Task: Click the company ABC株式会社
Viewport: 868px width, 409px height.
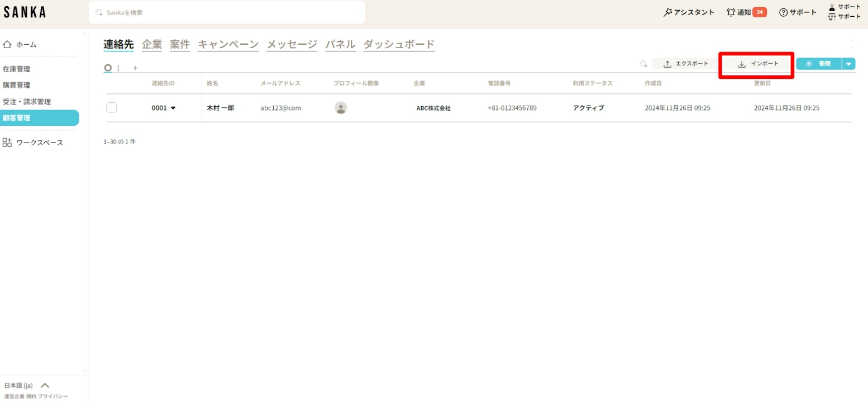Action: (x=433, y=108)
